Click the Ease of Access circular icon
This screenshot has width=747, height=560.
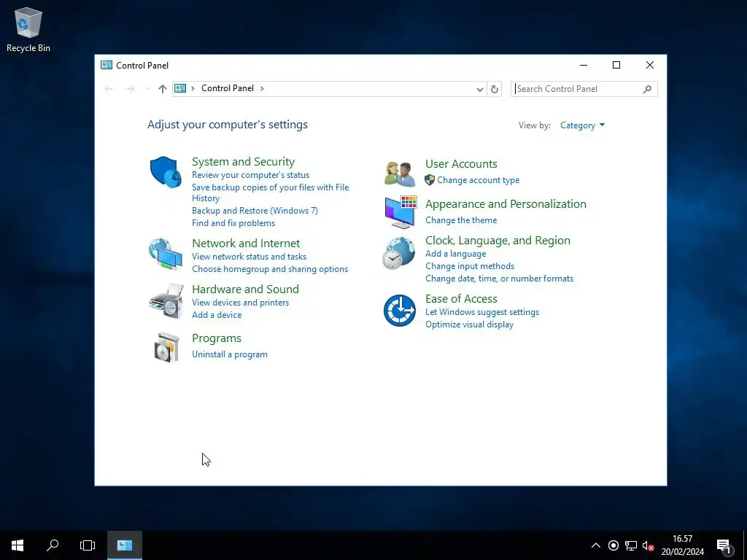coord(400,311)
